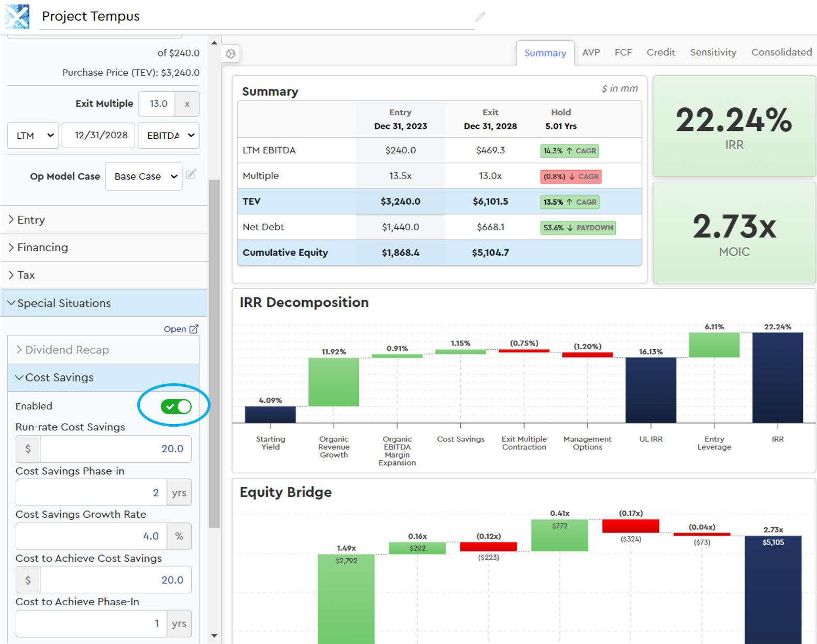The image size is (817, 644).
Task: Click the Open external link icon
Action: click(x=194, y=329)
